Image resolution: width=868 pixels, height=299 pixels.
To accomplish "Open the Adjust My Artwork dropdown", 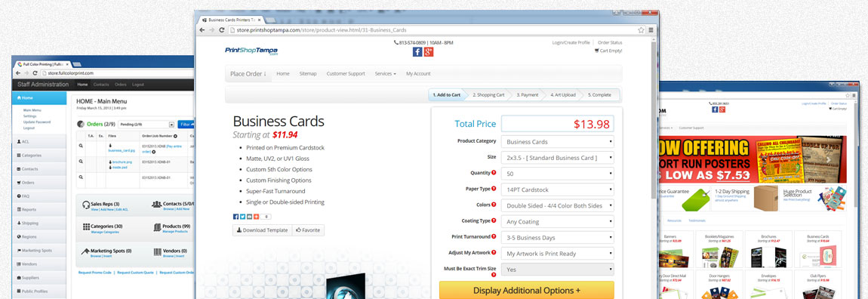I will (558, 254).
